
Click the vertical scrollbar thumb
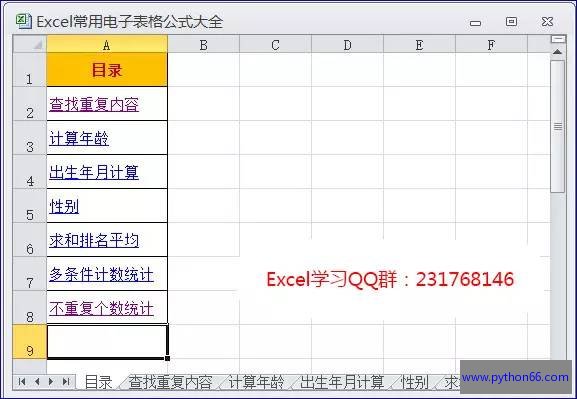pos(558,126)
